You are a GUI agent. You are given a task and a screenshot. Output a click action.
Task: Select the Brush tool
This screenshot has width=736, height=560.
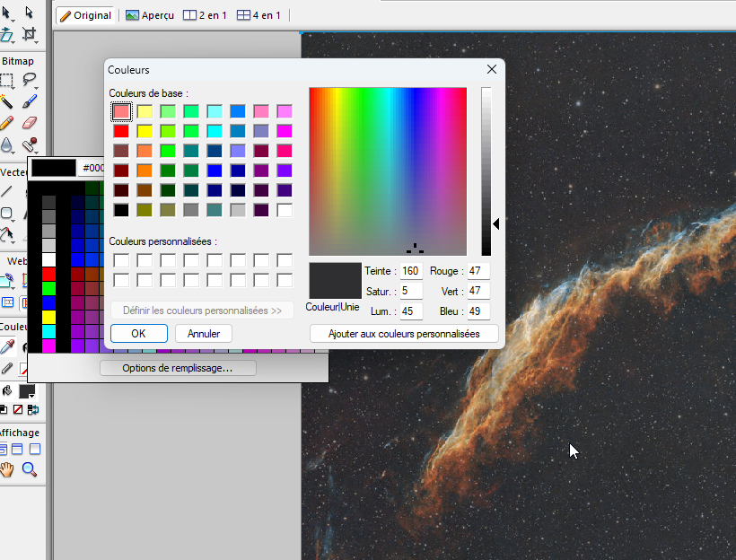(x=29, y=101)
